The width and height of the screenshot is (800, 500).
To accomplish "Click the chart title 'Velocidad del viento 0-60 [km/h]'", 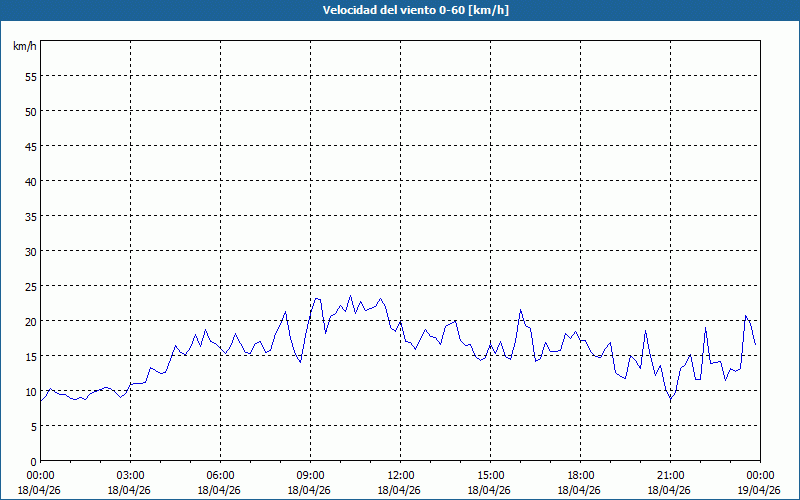I will pos(400,11).
